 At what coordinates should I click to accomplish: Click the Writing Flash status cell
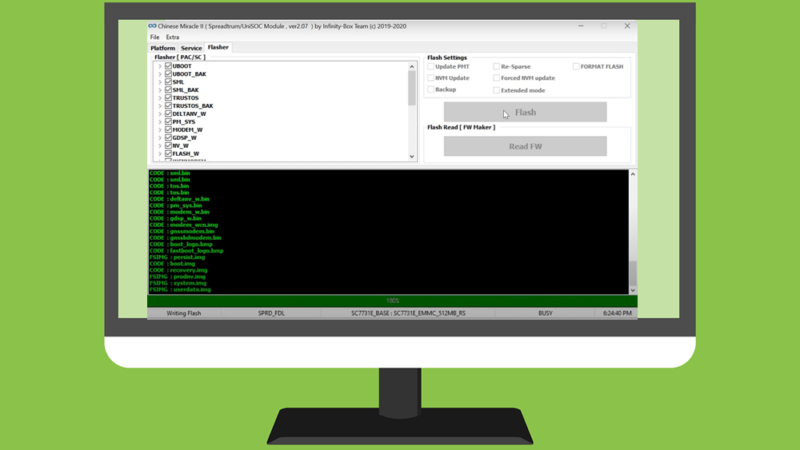point(184,313)
